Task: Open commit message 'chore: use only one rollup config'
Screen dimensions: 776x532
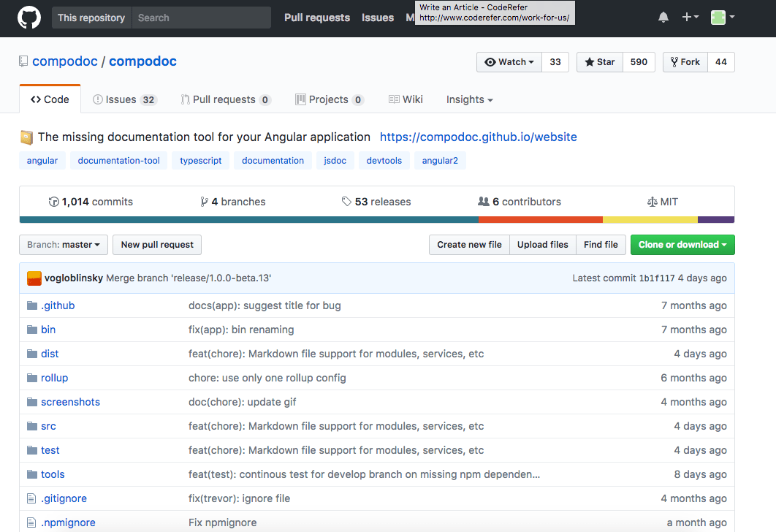Action: [x=267, y=378]
